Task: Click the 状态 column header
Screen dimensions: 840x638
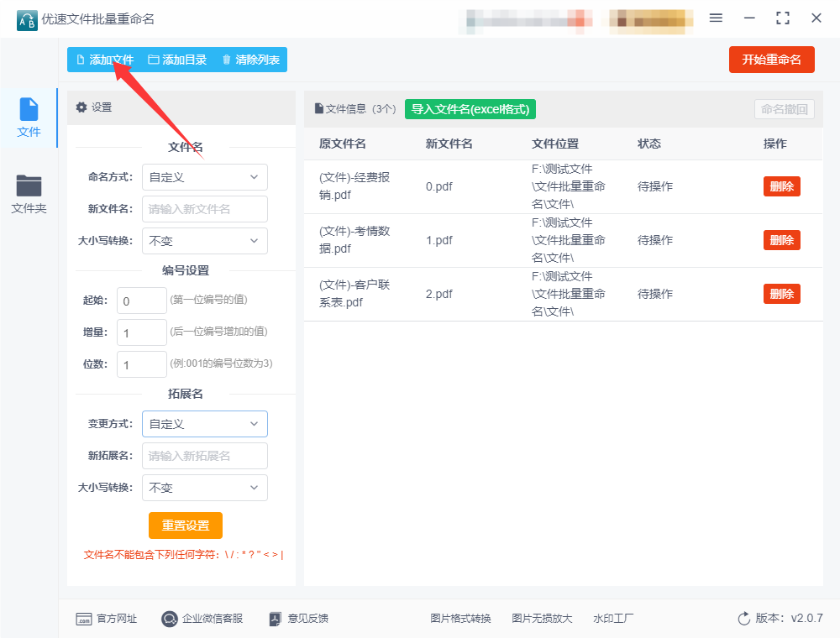Action: pos(648,144)
